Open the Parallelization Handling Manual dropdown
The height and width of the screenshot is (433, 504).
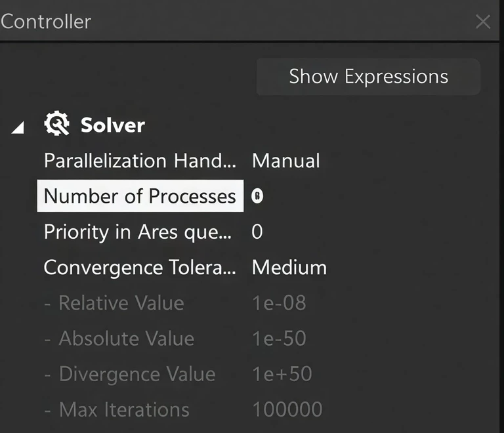coord(286,161)
